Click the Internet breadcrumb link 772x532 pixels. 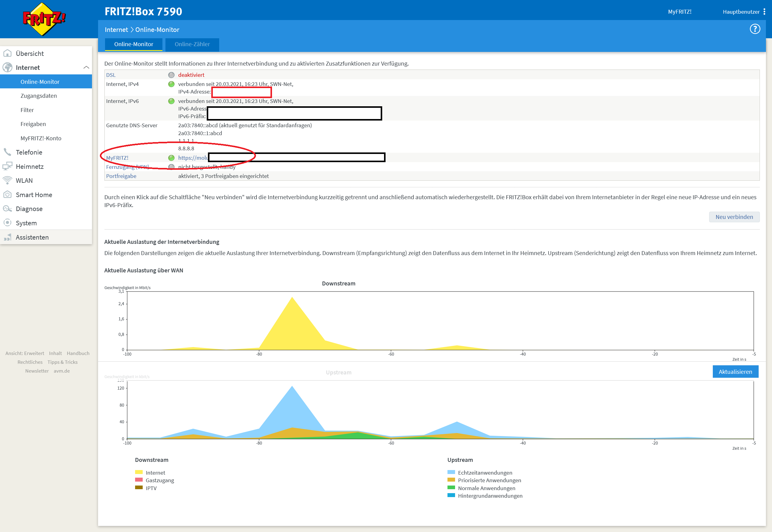[x=116, y=30]
